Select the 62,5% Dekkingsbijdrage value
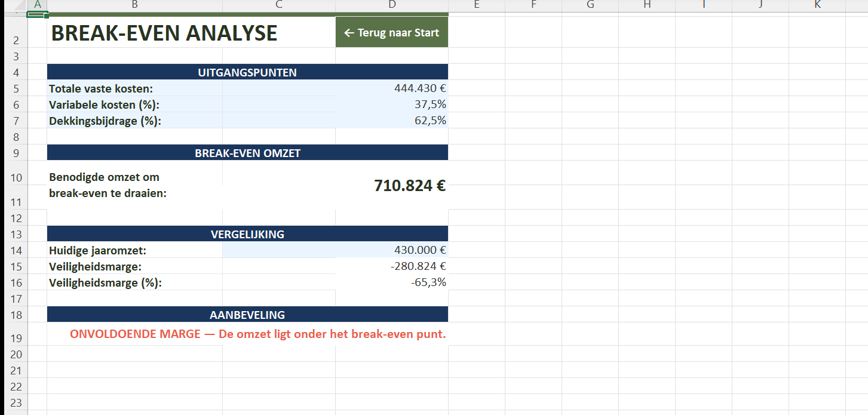The width and height of the screenshot is (868, 415). pyautogui.click(x=391, y=121)
